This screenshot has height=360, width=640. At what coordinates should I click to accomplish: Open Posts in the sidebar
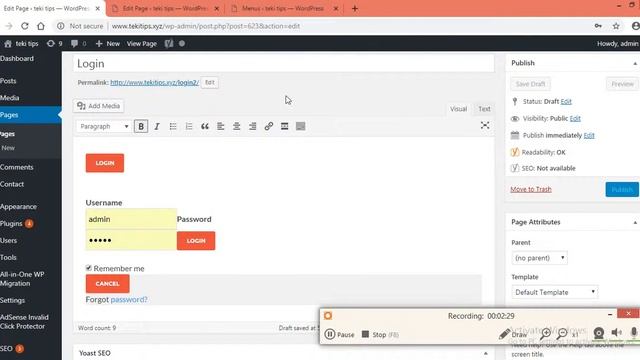click(8, 81)
